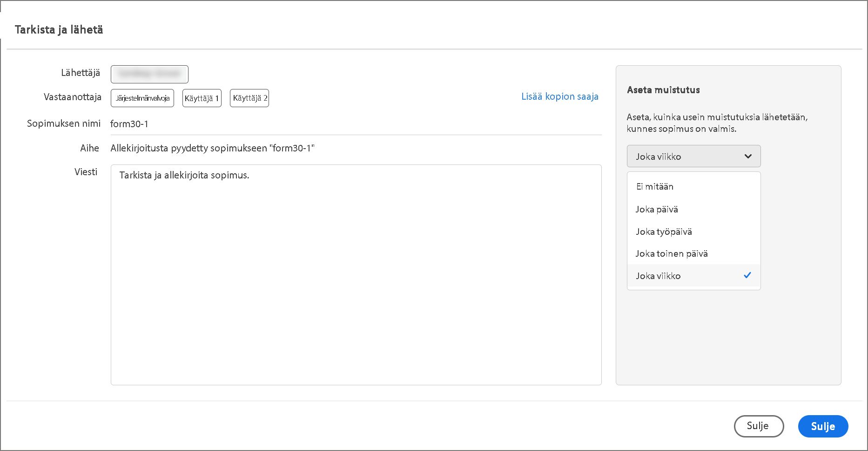Click the blurred sender name box
This screenshot has height=451, width=868.
point(149,74)
